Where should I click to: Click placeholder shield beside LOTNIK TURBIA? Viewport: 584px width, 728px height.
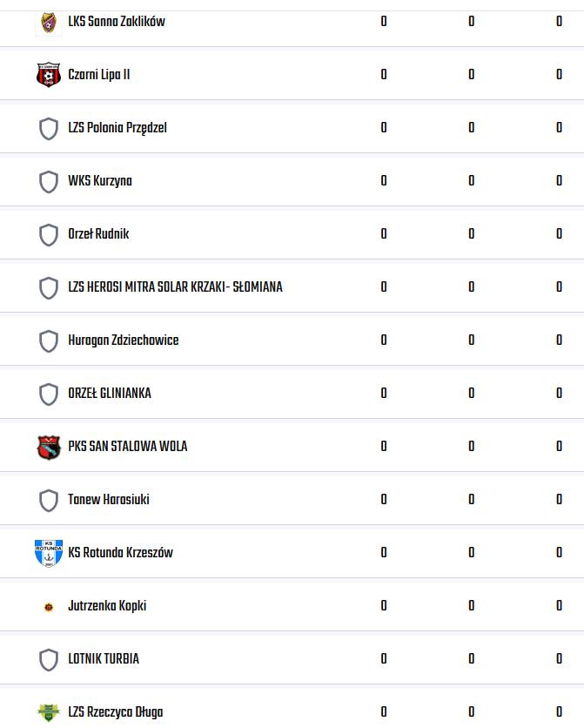point(49,660)
